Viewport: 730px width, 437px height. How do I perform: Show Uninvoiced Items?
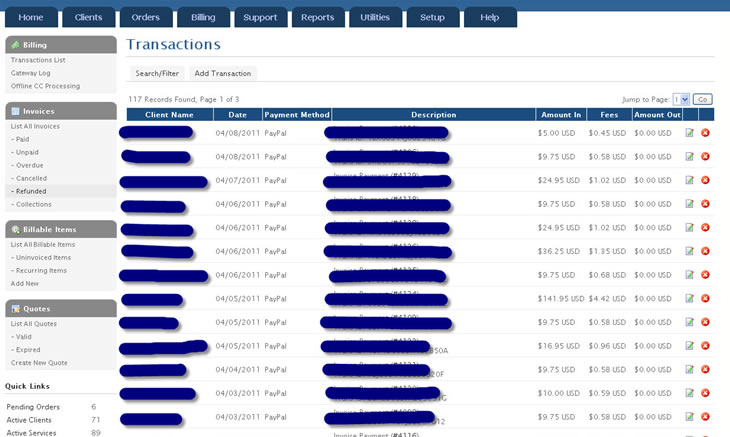pos(41,257)
